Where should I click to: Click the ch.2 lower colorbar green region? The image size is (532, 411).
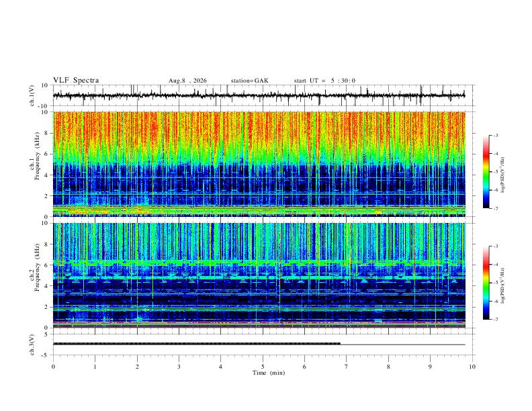click(486, 283)
